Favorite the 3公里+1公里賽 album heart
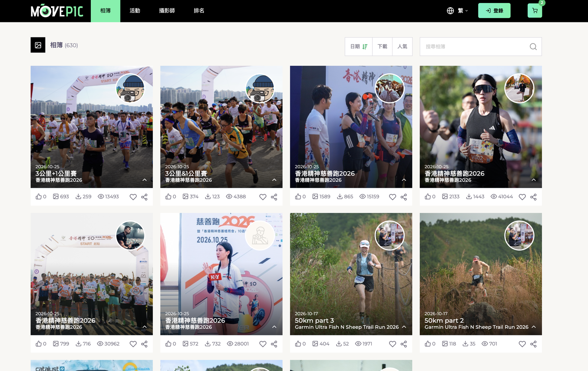Viewport: 588px width, 371px height. coord(133,197)
